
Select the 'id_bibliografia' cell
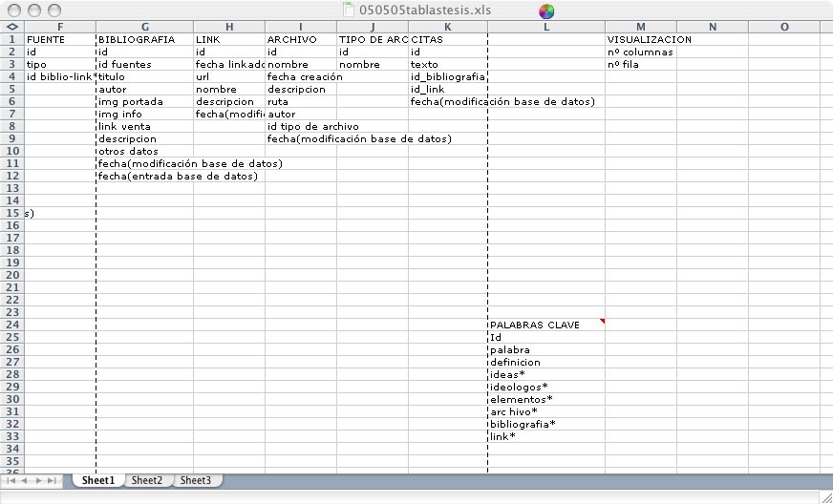click(447, 76)
